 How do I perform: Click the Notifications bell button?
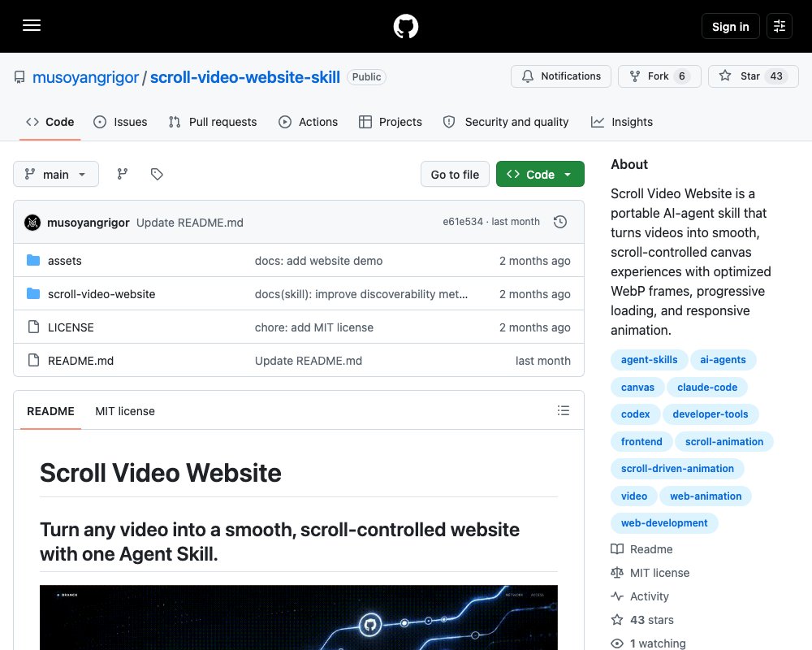(x=561, y=76)
